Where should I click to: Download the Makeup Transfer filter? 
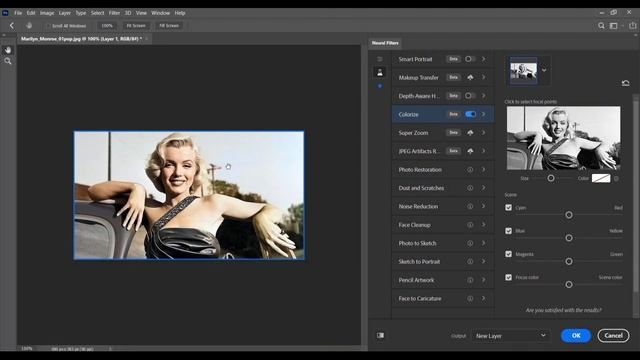click(x=470, y=77)
